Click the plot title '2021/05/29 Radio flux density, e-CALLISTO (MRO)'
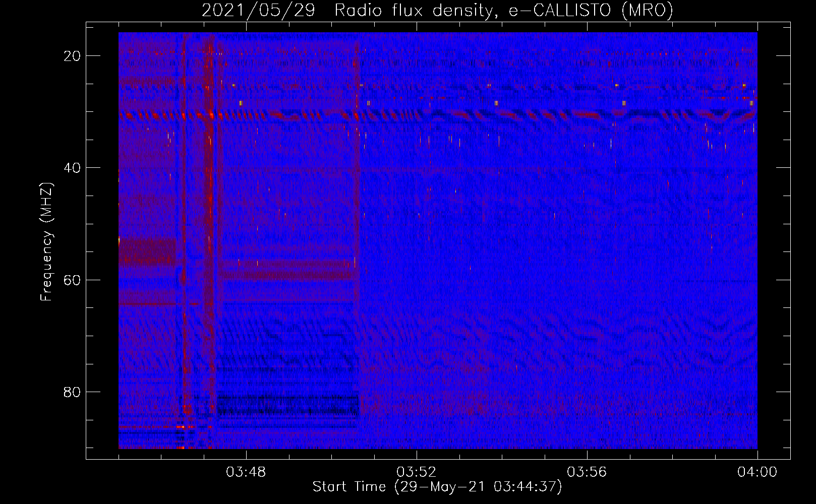816x504 pixels. coord(437,10)
